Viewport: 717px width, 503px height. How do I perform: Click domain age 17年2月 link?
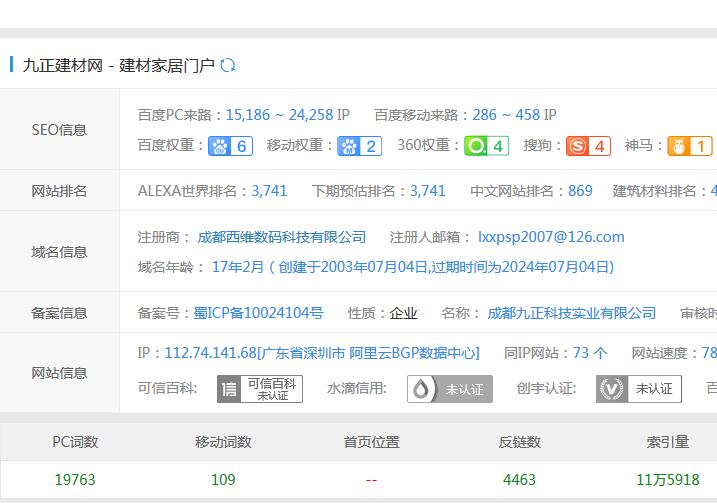(x=238, y=267)
